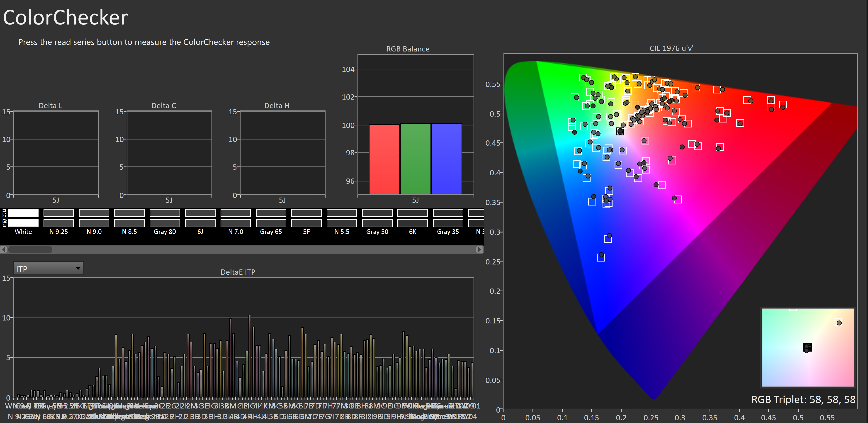
Task: Click the green bar in RGB Balance
Action: point(416,159)
